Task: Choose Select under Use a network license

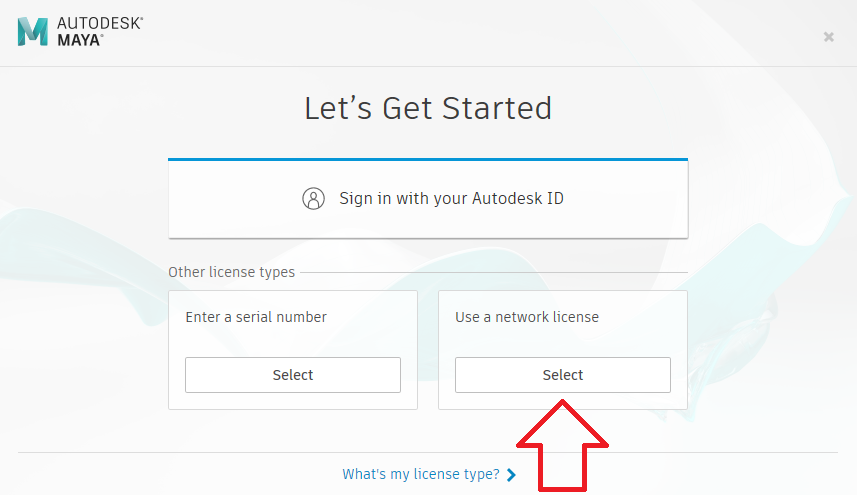Action: point(563,375)
